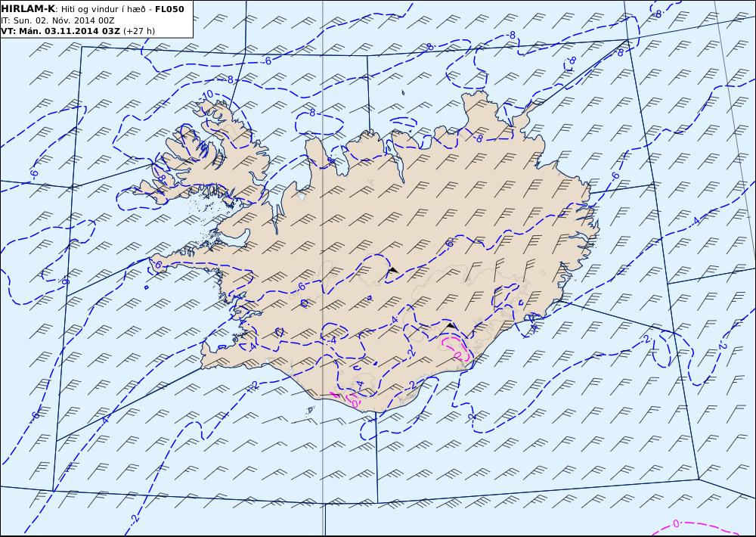Click the HIRLAM-K title text
Image resolution: width=756 pixels, height=537 pixels.
pos(28,9)
